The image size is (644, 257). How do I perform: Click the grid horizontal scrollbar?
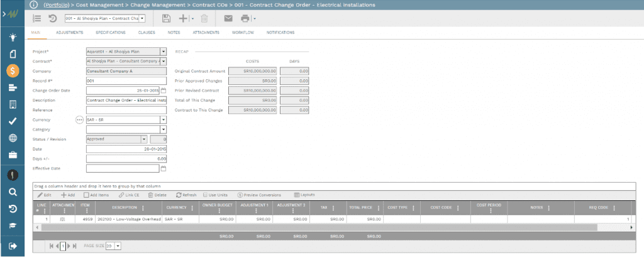point(319,227)
